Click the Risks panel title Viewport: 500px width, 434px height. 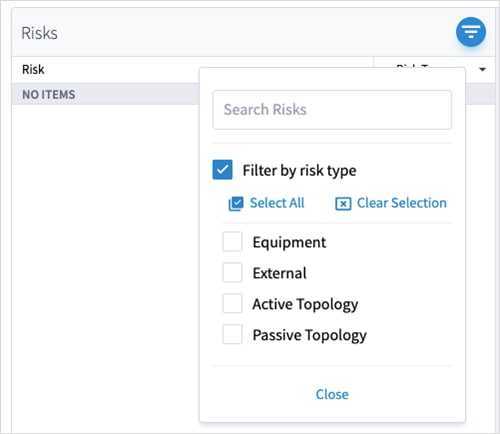[39, 33]
